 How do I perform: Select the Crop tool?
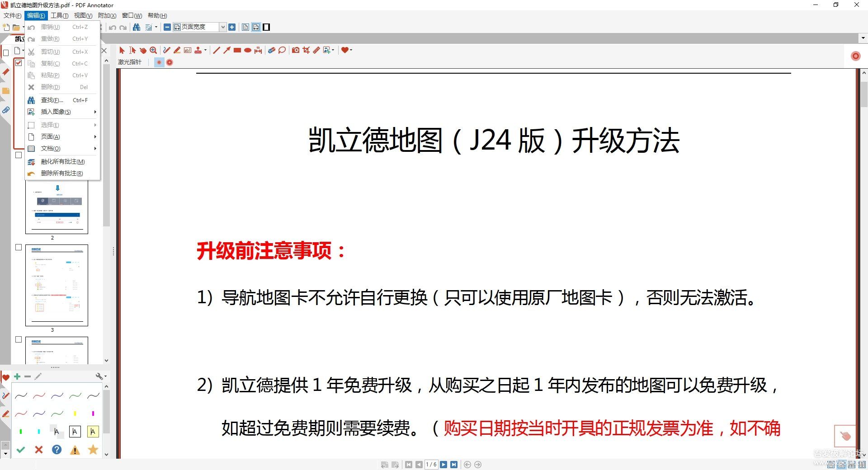pos(306,50)
